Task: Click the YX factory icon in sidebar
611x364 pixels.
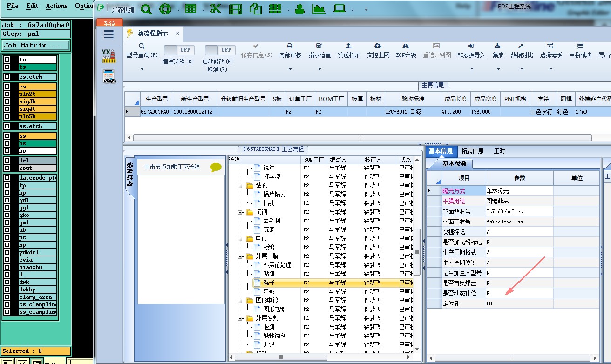Action: click(109, 55)
